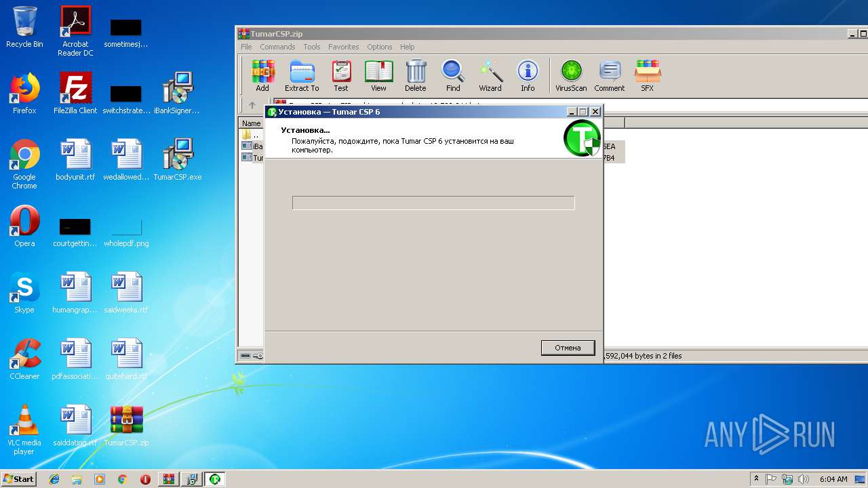868x488 pixels.
Task: Click the clock showing 6:04 AM
Action: point(833,479)
